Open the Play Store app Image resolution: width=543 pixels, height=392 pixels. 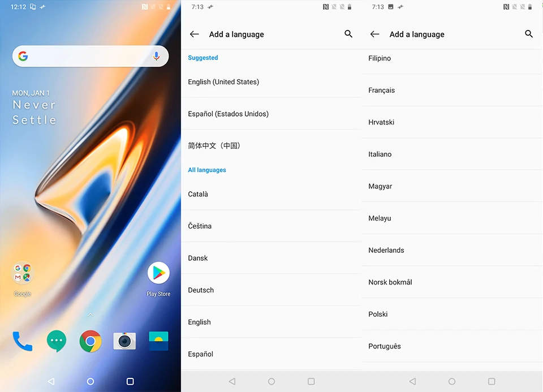coord(158,279)
